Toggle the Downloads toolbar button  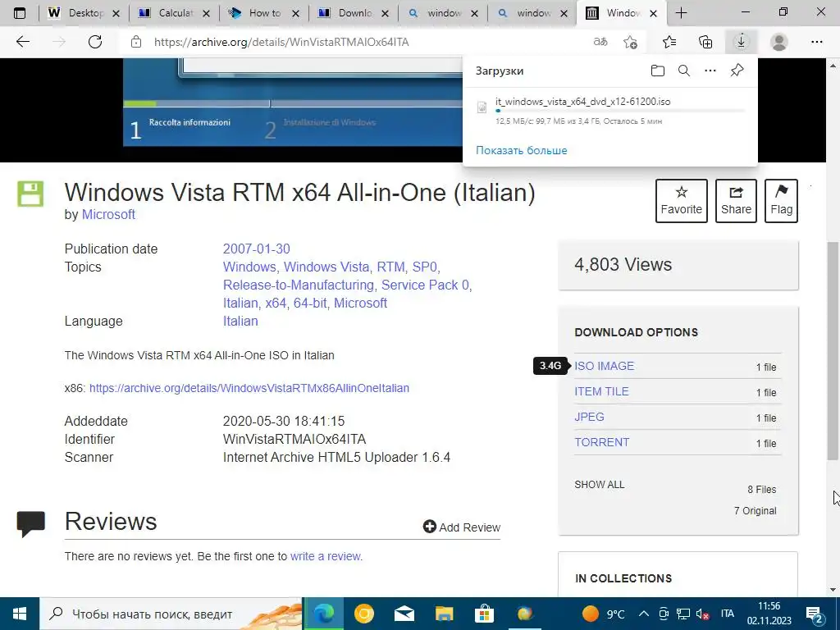[741, 42]
